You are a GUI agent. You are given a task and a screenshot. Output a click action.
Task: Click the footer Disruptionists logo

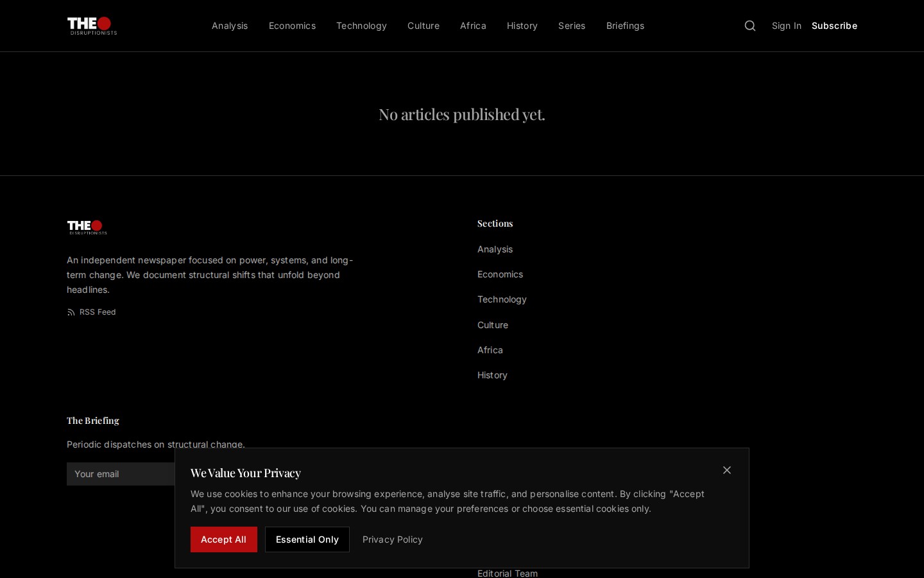[87, 227]
